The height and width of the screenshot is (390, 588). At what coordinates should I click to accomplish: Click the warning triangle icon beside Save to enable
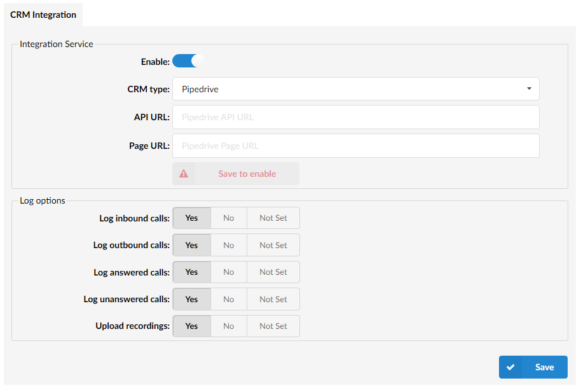coord(184,174)
